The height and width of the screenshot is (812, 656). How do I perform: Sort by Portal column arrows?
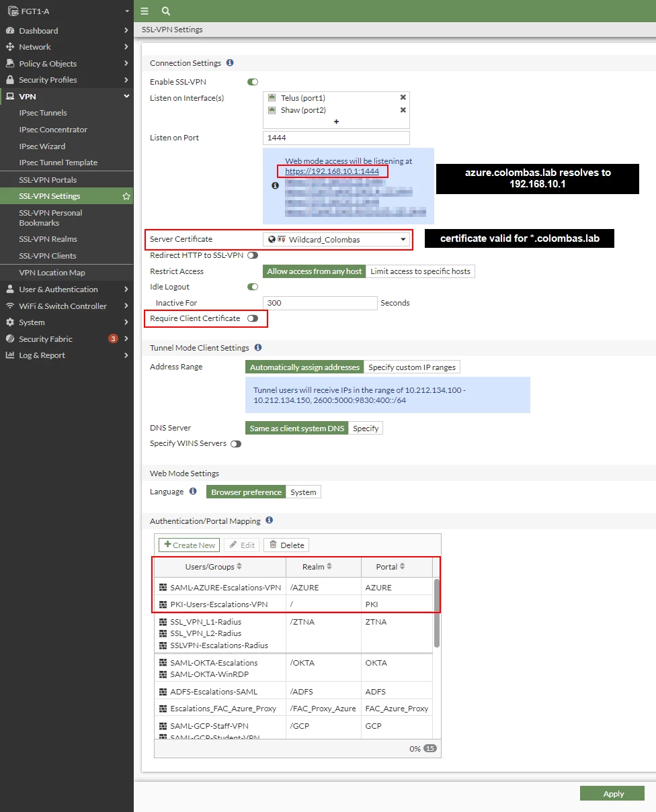[x=402, y=567]
